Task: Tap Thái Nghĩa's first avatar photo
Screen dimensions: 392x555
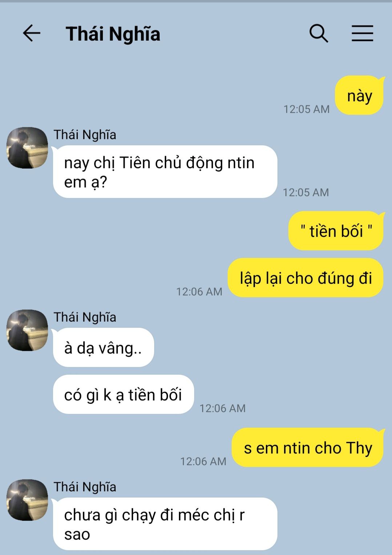Action: 27,148
